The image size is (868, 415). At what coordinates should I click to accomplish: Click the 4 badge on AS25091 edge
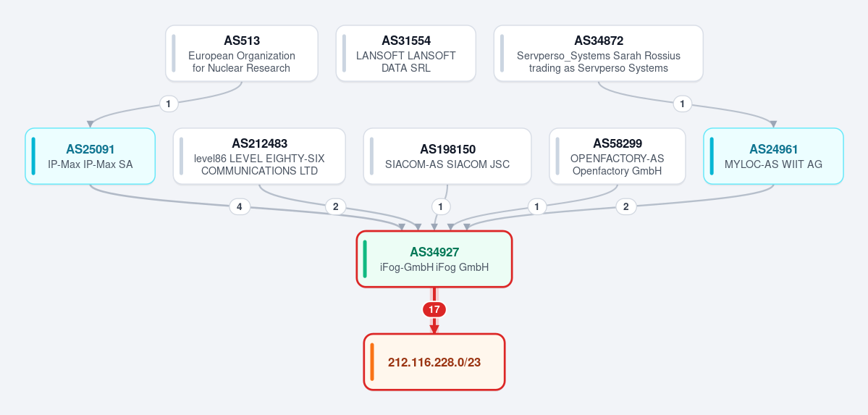(239, 207)
